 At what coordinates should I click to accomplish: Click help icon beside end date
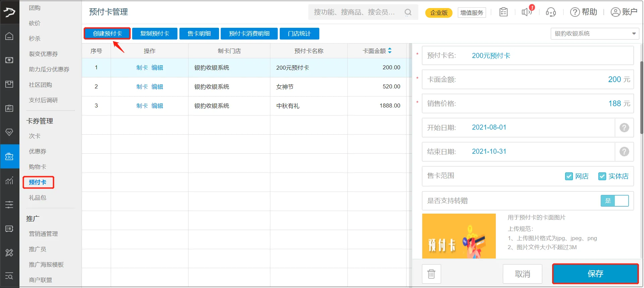pos(624,152)
